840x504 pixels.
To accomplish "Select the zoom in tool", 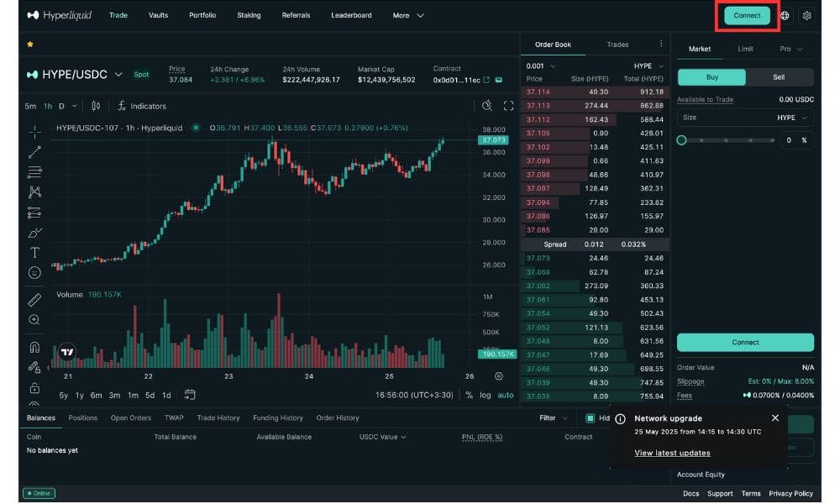I will [x=34, y=320].
